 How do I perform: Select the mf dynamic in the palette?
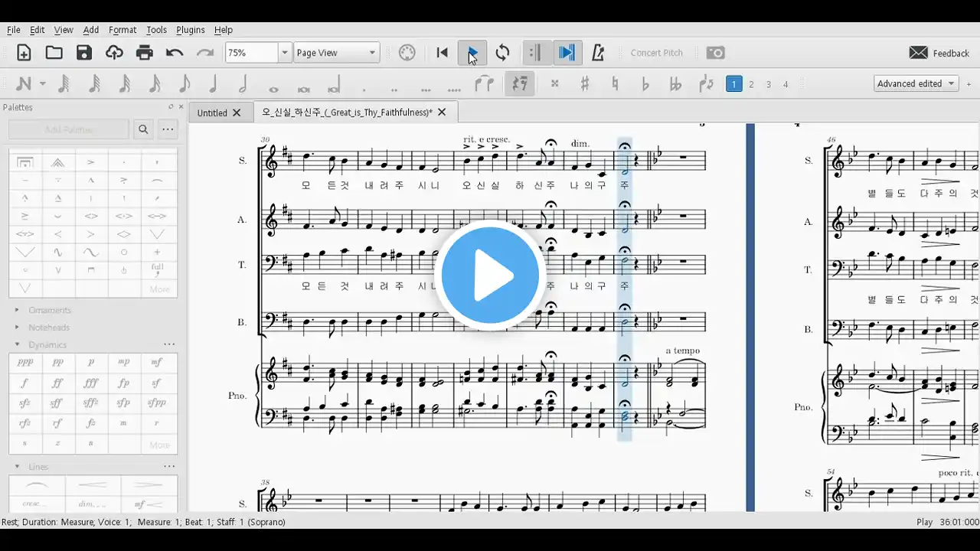[x=157, y=363]
